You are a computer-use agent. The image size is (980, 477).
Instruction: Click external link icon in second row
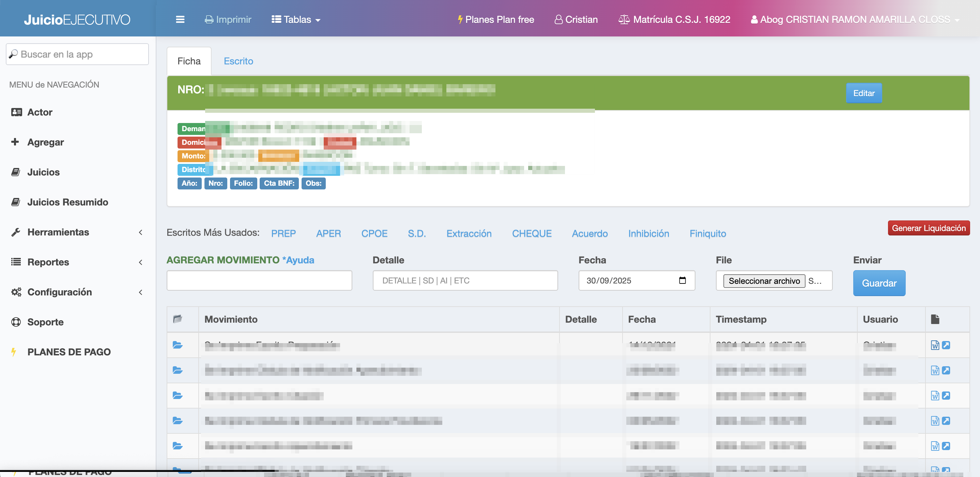[946, 370]
